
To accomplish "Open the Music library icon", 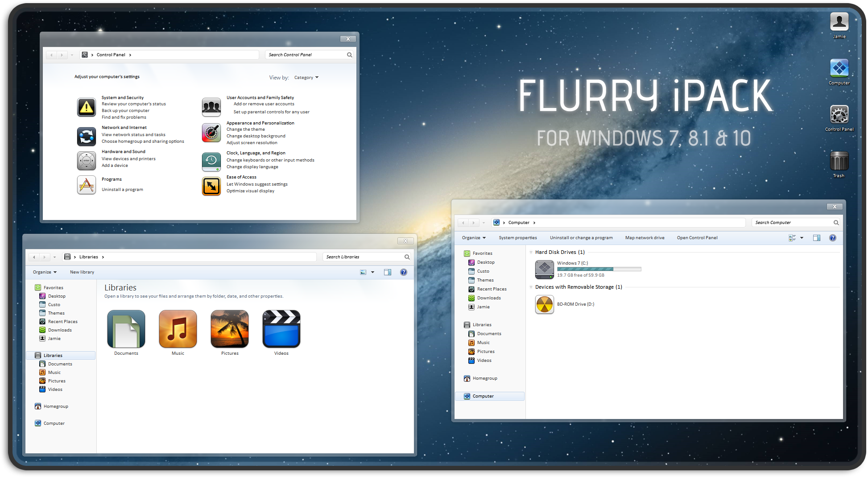I will [x=178, y=329].
